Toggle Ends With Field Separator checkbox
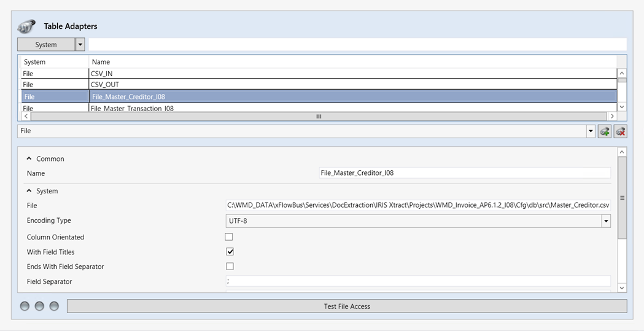The image size is (644, 331). (230, 267)
